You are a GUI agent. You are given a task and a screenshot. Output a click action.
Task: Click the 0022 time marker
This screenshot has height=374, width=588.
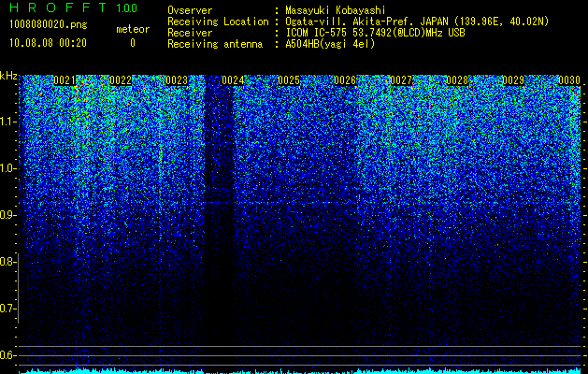coord(121,80)
